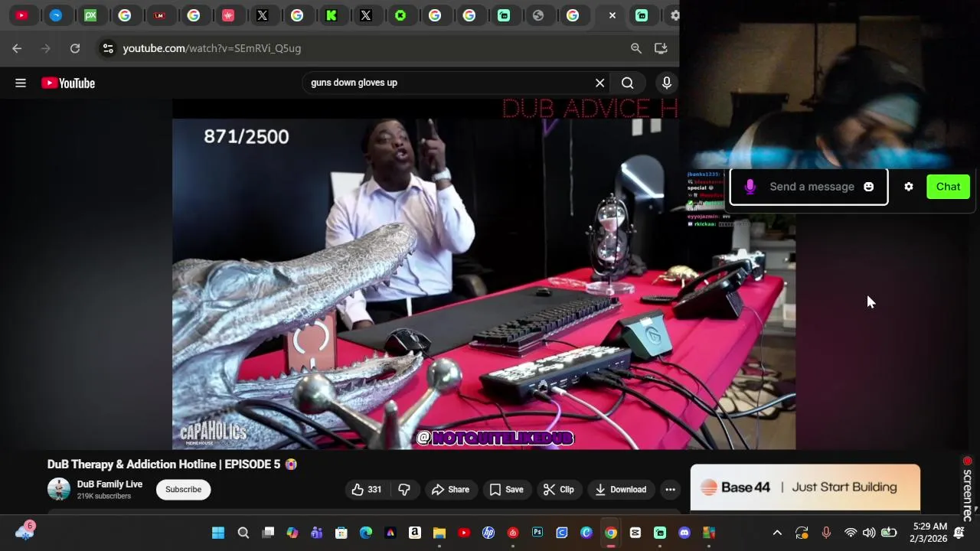Open Task View in taskbar
Image resolution: width=980 pixels, height=551 pixels.
(x=267, y=533)
